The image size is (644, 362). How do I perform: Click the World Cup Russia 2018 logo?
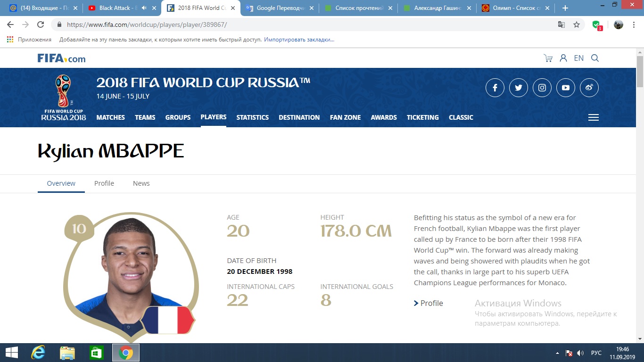click(64, 98)
